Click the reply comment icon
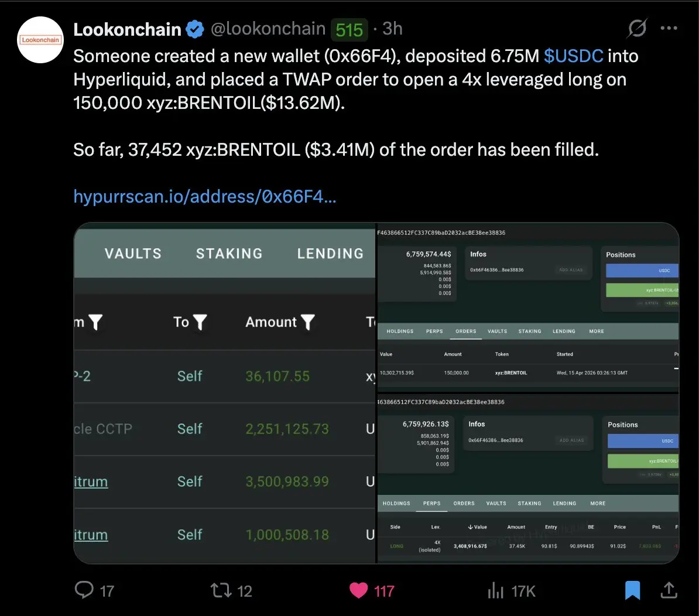Viewport: 699px width, 616px height. click(x=84, y=590)
